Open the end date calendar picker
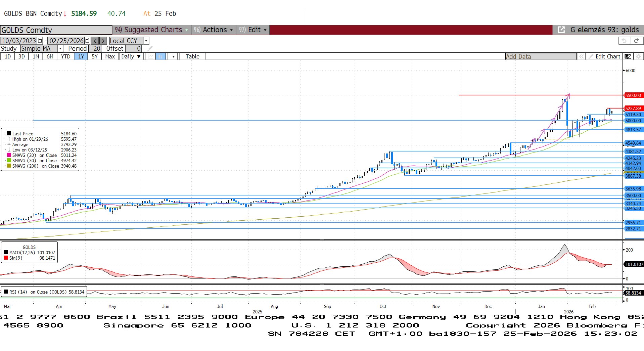Viewport: 644px width, 351px height. 87,41
